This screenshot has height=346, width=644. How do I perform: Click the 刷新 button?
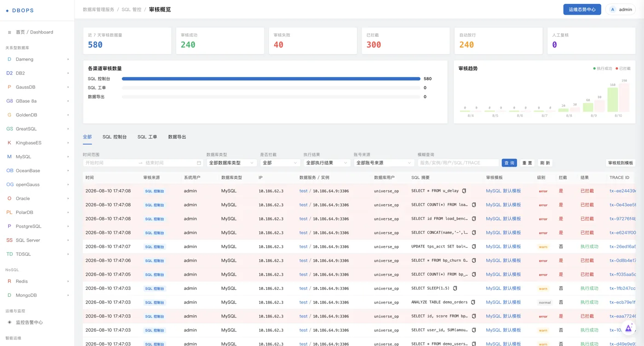click(x=545, y=163)
